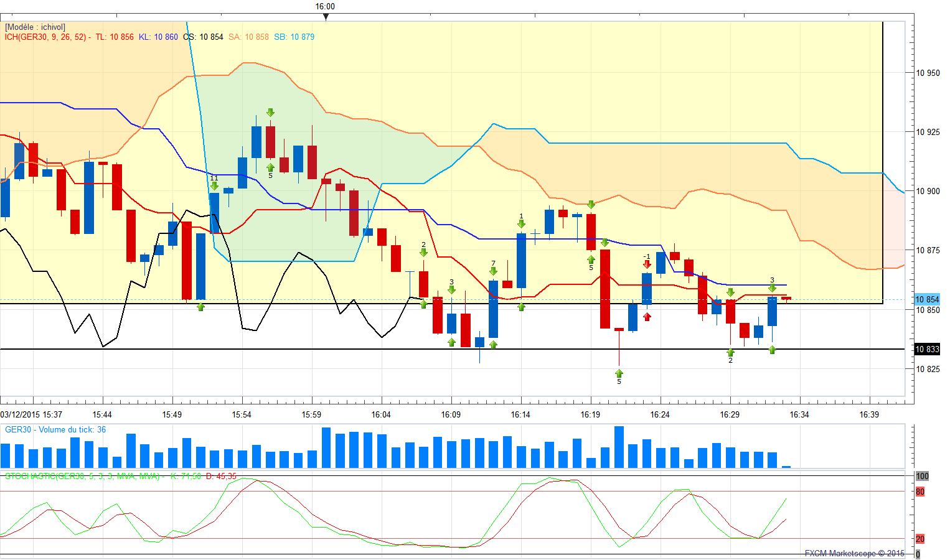Click the green arrow above the 15:56 candle

point(270,113)
